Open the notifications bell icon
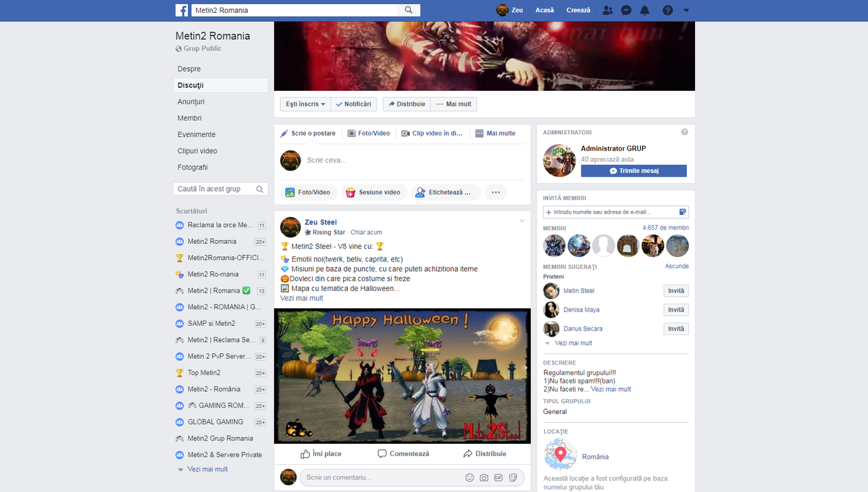 [644, 10]
